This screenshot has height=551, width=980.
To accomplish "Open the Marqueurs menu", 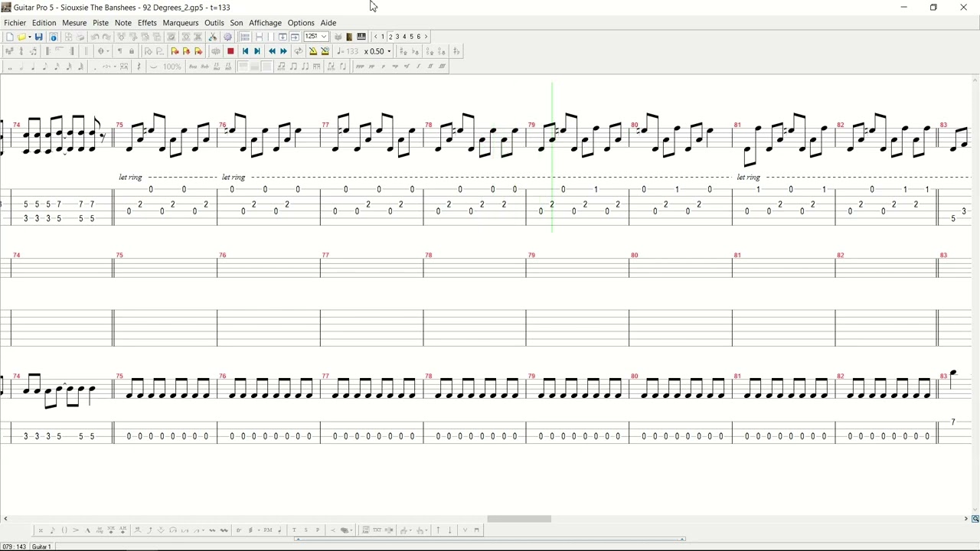I will pyautogui.click(x=181, y=23).
